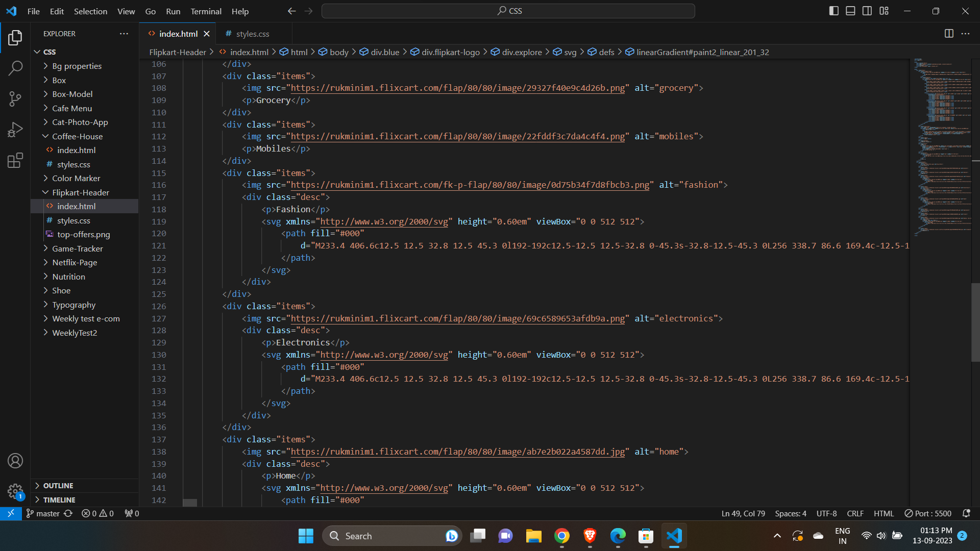This screenshot has height=551, width=980.
Task: Open the Run and Debug view
Action: click(x=15, y=130)
